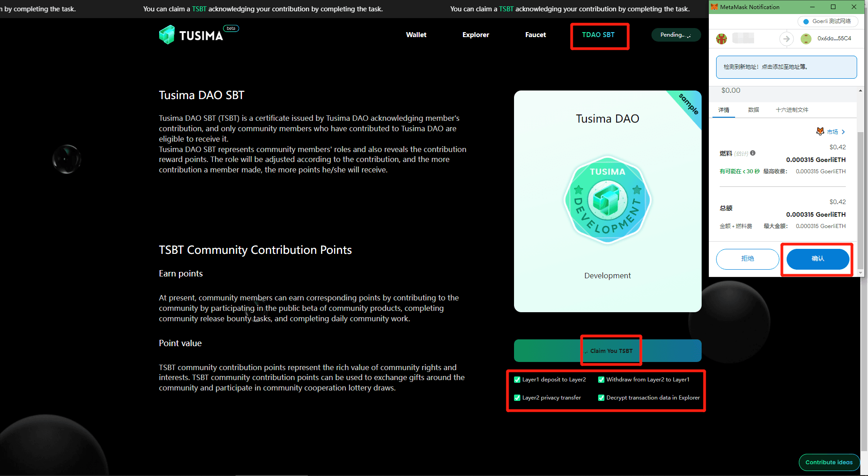Click the recipient avatar for 0x6da...55C4

pyautogui.click(x=806, y=39)
